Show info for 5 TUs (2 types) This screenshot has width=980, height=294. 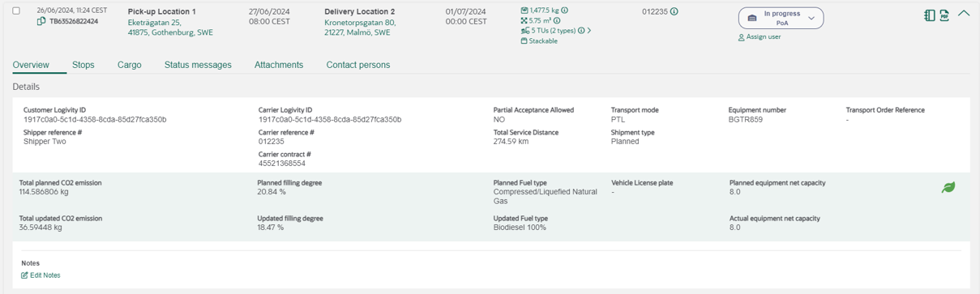click(581, 31)
